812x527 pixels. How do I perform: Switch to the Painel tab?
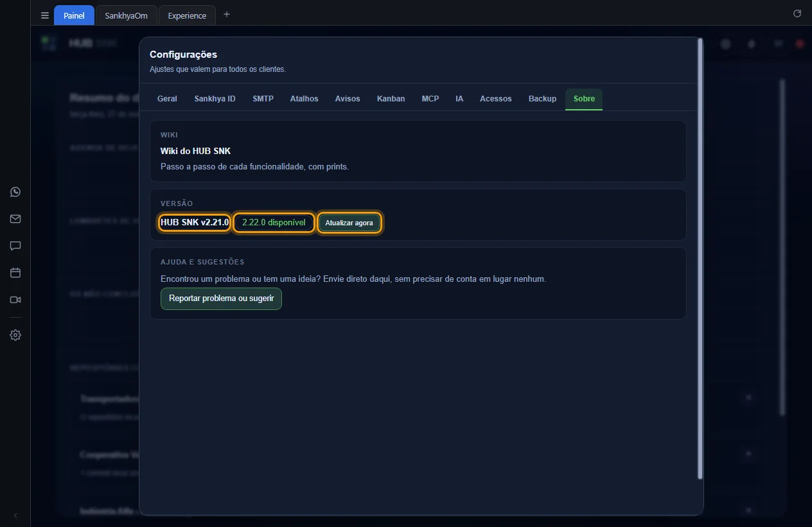[74, 15]
